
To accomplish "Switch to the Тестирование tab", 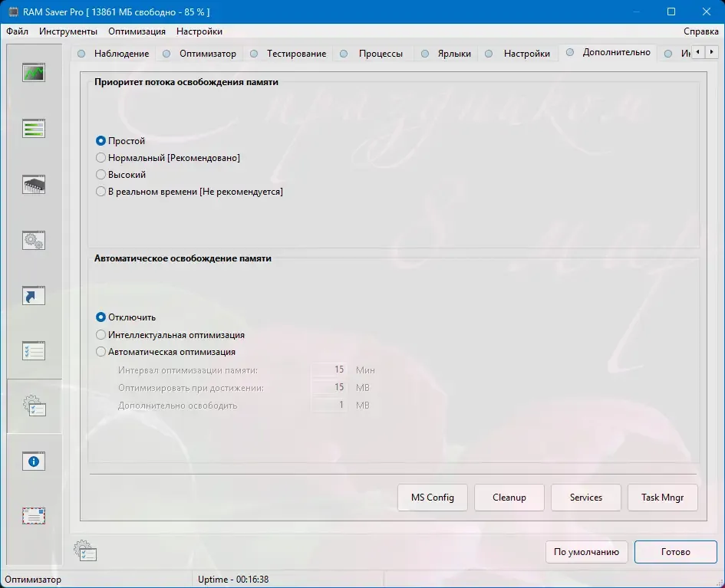I will [x=288, y=54].
